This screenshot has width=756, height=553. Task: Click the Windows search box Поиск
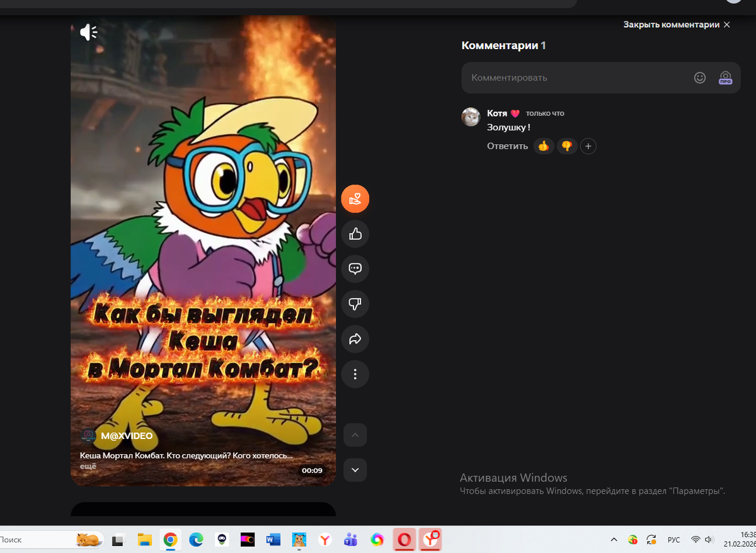[50, 540]
